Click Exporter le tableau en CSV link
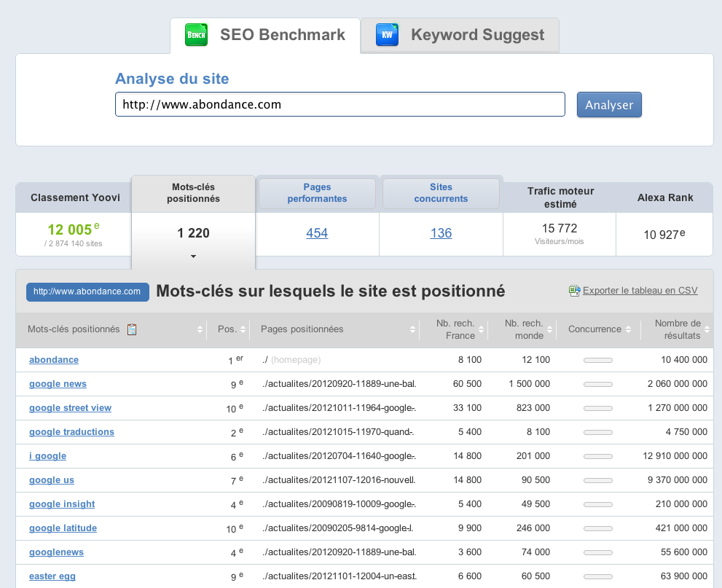Viewport: 722px width, 588px height. (x=640, y=291)
